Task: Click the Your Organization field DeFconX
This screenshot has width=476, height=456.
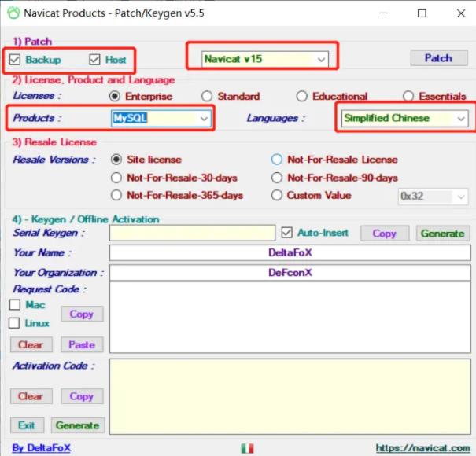Action: point(290,273)
